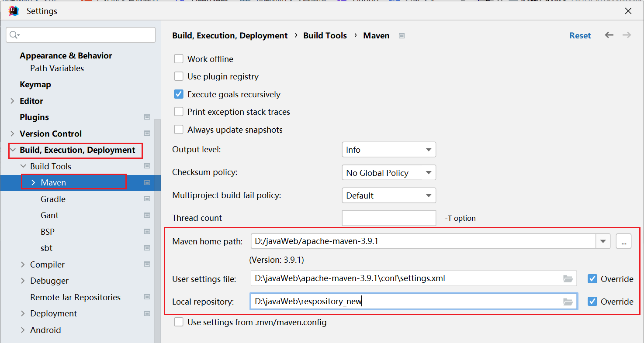Click project-scope icon on BSP row

(x=147, y=232)
